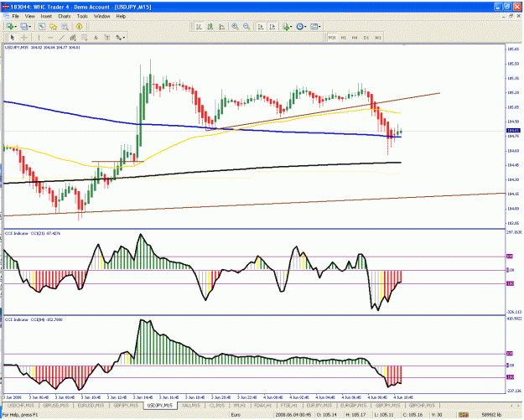The image size is (524, 420).
Task: Switch to the FDAX,H1 chart tab
Action: pos(263,405)
